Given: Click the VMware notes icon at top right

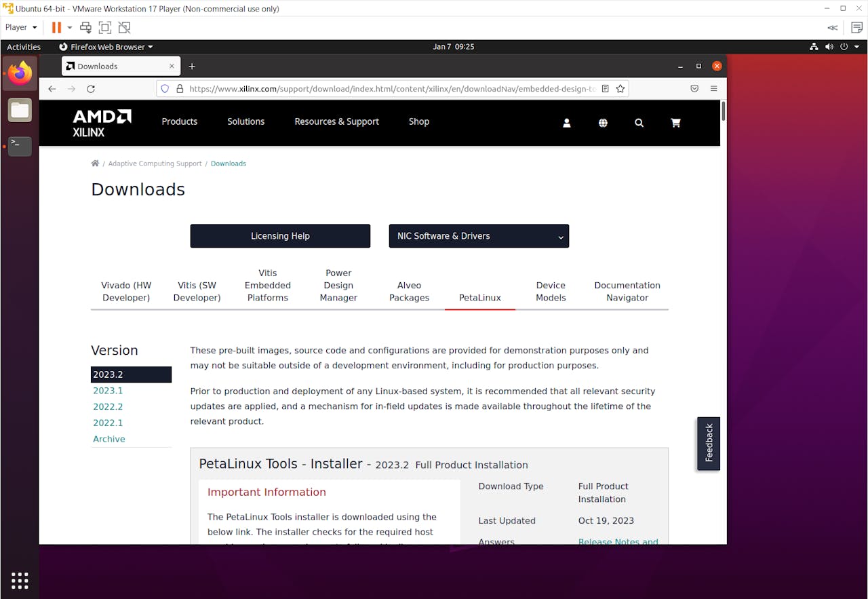Looking at the screenshot, I should [856, 28].
